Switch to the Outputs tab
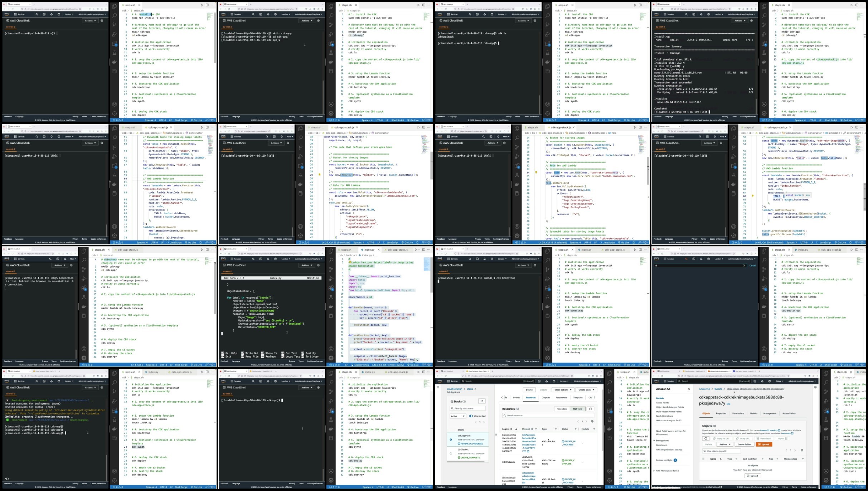 [x=545, y=397]
